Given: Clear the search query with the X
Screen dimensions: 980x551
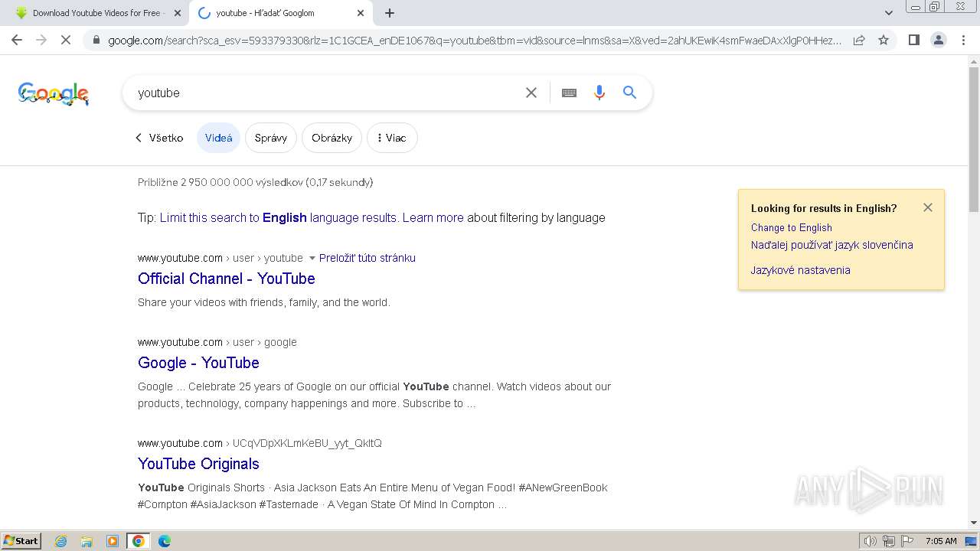Looking at the screenshot, I should tap(531, 93).
